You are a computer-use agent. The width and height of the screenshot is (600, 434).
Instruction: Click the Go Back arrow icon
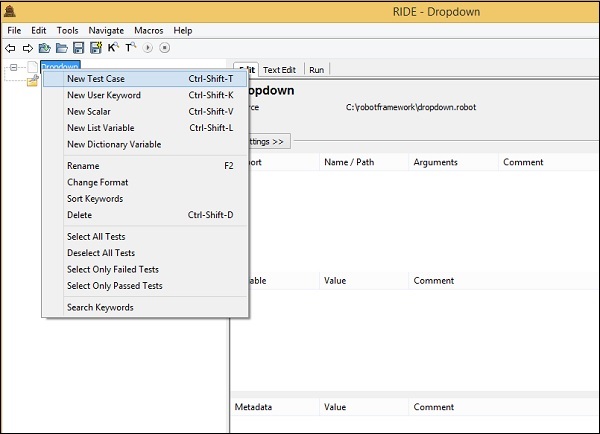pos(11,47)
